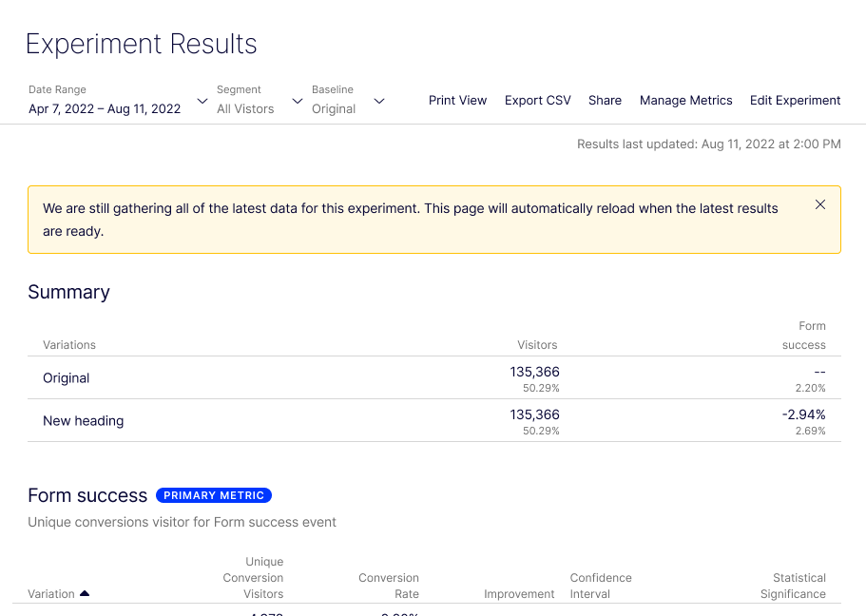Image resolution: width=866 pixels, height=616 pixels.
Task: Click the Statistical Significance column header
Action: pos(793,586)
